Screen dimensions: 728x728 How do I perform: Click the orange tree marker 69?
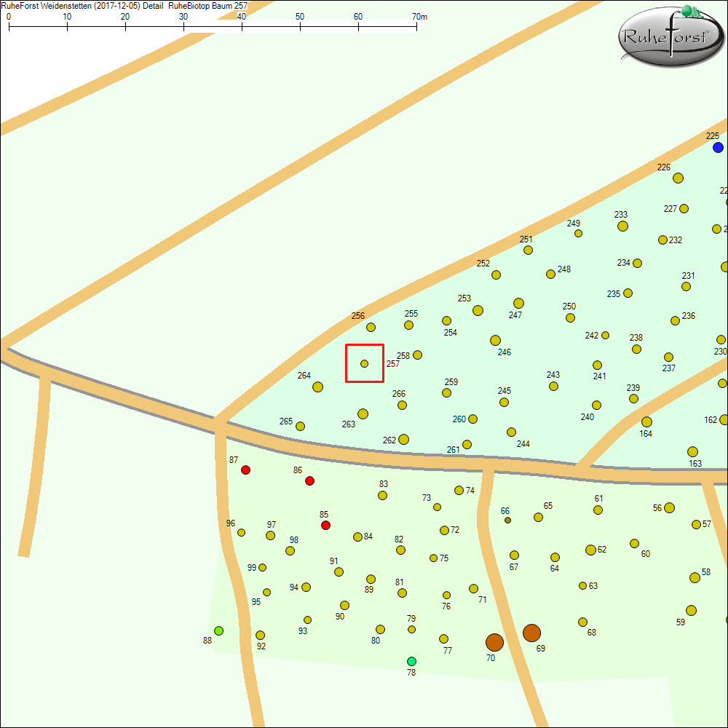(533, 632)
